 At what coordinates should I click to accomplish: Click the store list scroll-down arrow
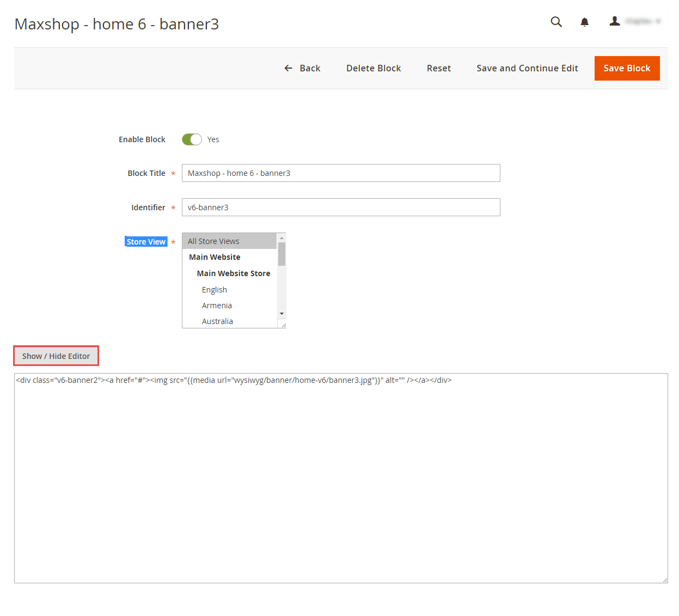[x=282, y=314]
